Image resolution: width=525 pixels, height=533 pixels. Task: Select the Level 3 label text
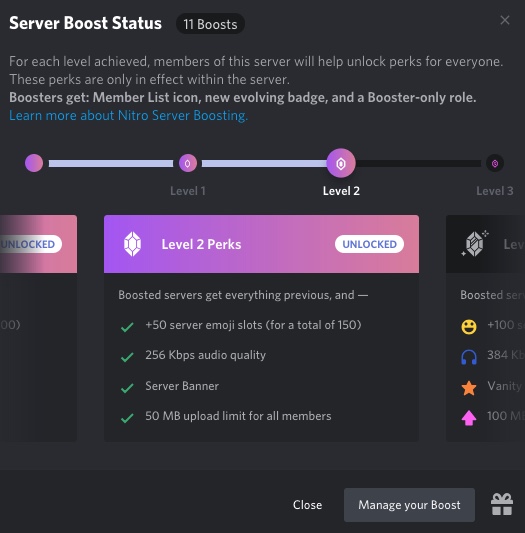tap(495, 191)
